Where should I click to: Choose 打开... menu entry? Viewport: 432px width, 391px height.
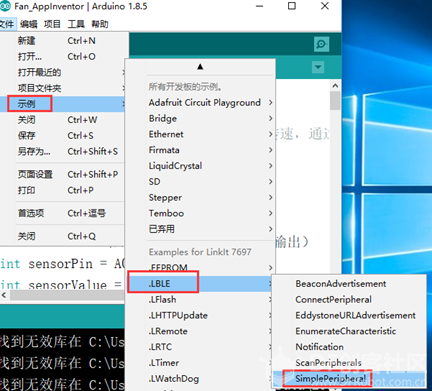coord(63,57)
